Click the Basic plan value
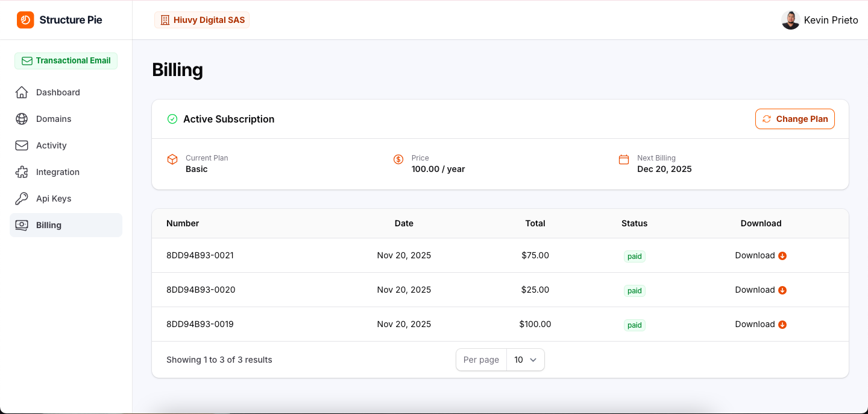The width and height of the screenshot is (868, 414). (x=197, y=169)
